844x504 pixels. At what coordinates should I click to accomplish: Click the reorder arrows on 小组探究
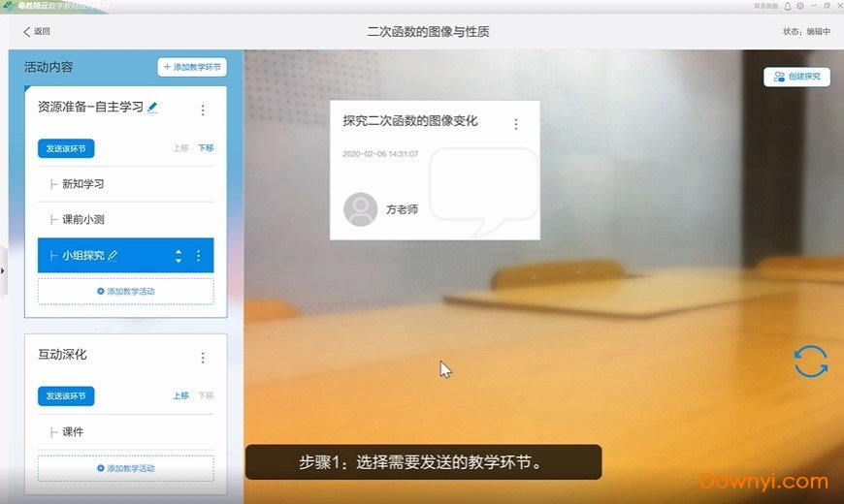(179, 256)
